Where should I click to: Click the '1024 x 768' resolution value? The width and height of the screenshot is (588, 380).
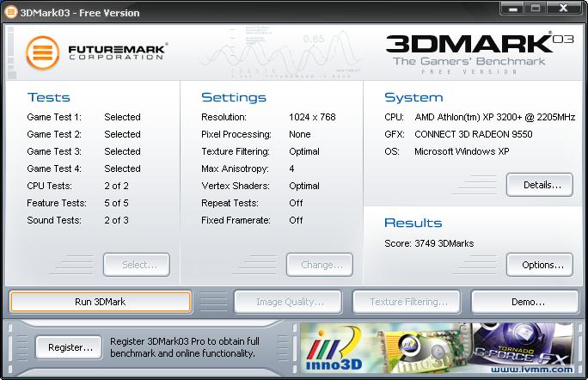click(x=312, y=117)
